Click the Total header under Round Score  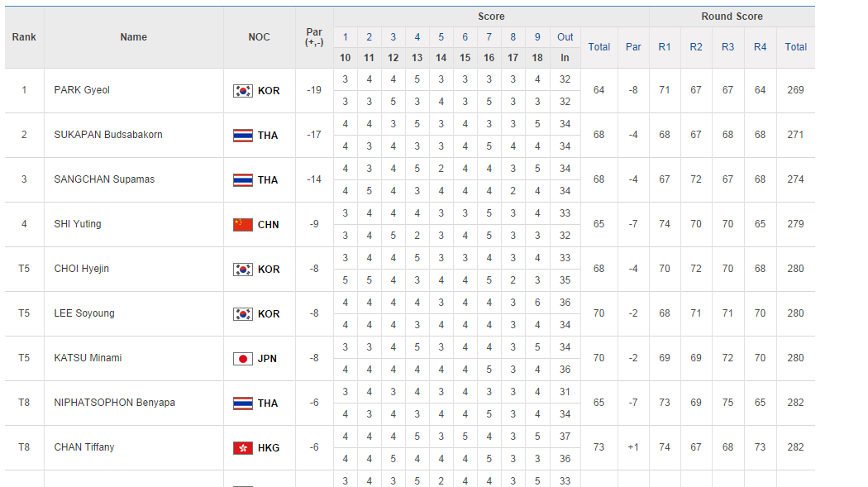point(796,47)
